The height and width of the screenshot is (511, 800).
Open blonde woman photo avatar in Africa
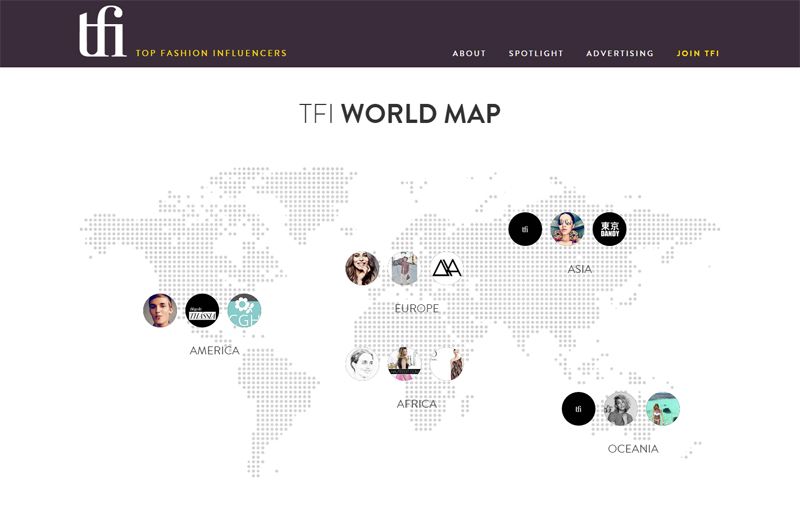point(405,364)
